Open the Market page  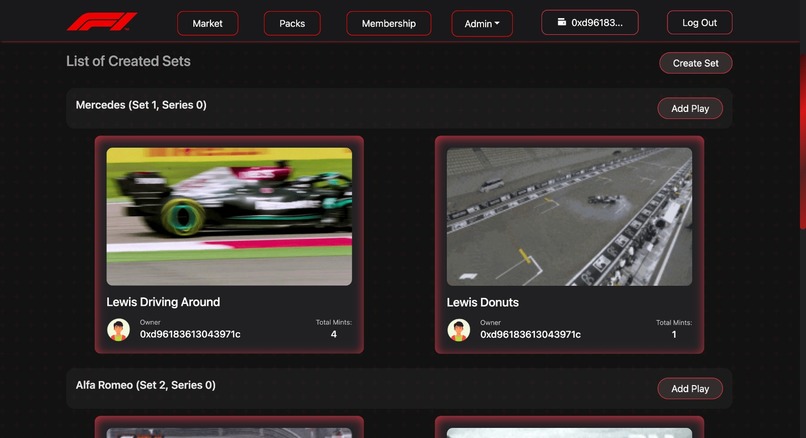(x=208, y=24)
